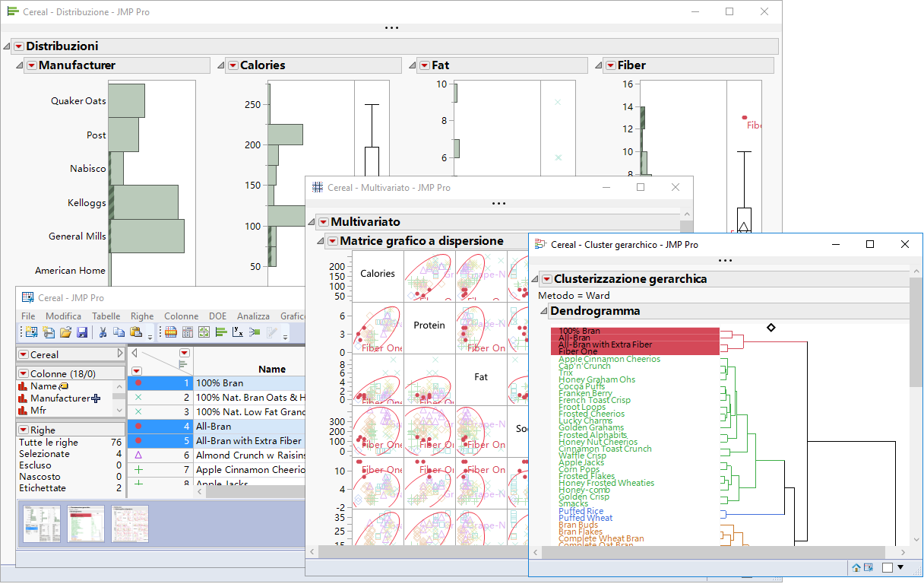Select the first report thumbnail in the table window

(40, 524)
